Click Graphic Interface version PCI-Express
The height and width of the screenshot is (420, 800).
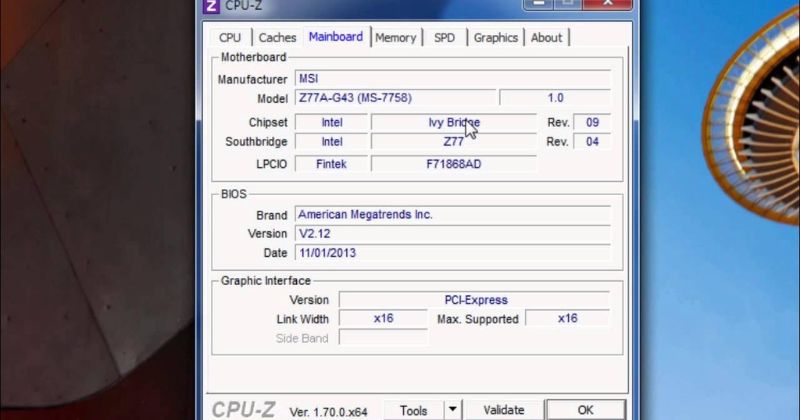pos(474,300)
